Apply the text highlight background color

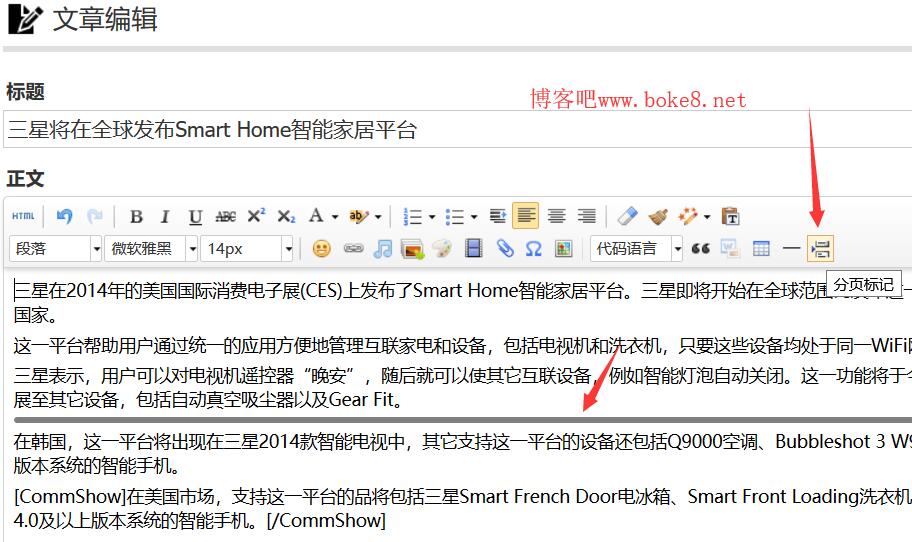coord(358,216)
